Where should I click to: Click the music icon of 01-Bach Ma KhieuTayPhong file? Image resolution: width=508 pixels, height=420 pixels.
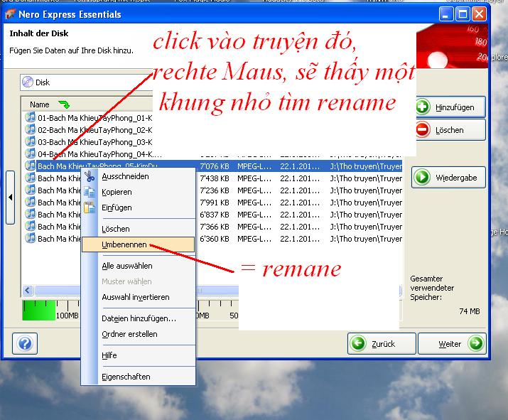point(30,117)
